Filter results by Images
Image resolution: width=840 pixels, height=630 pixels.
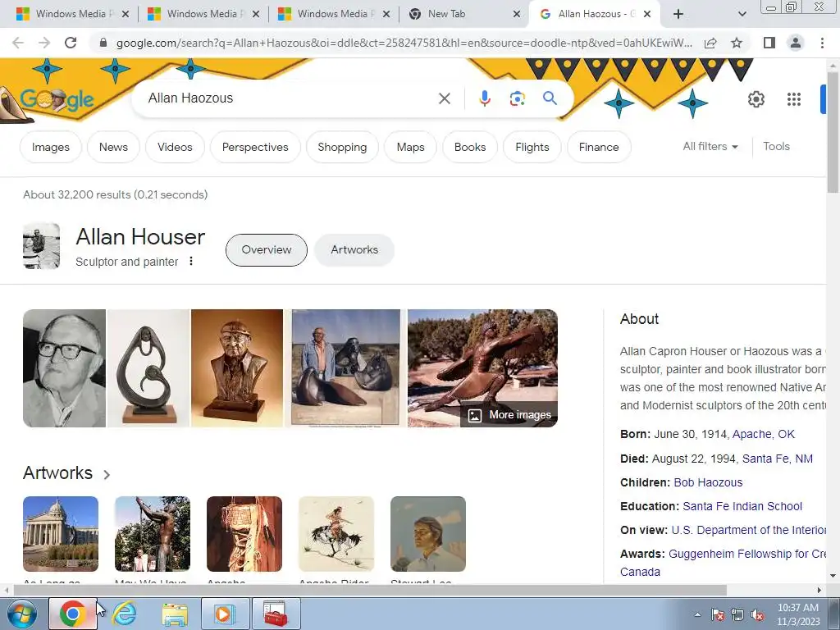pyautogui.click(x=50, y=147)
